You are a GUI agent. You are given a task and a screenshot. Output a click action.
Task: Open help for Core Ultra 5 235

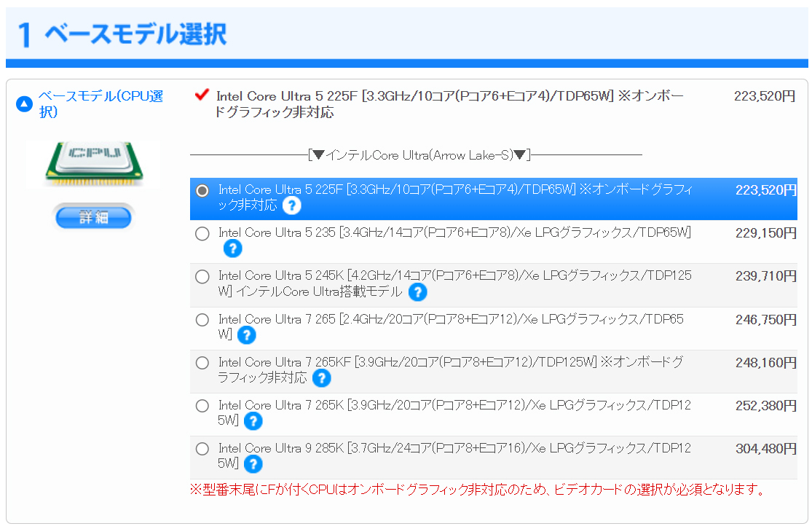(x=232, y=248)
